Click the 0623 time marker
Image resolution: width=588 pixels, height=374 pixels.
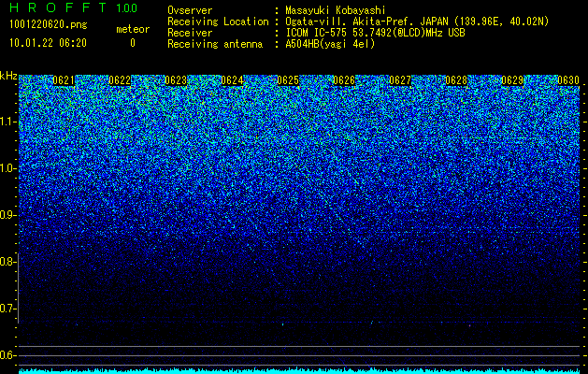coord(176,80)
